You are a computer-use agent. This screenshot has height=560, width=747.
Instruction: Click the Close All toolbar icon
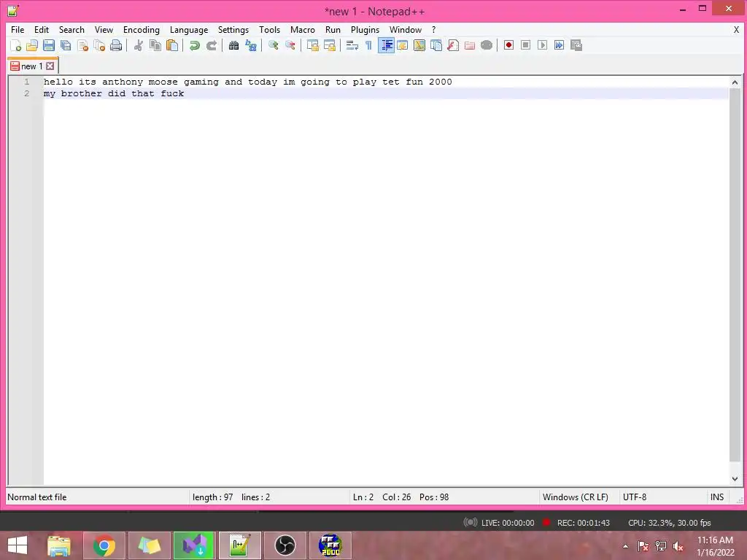pos(99,45)
